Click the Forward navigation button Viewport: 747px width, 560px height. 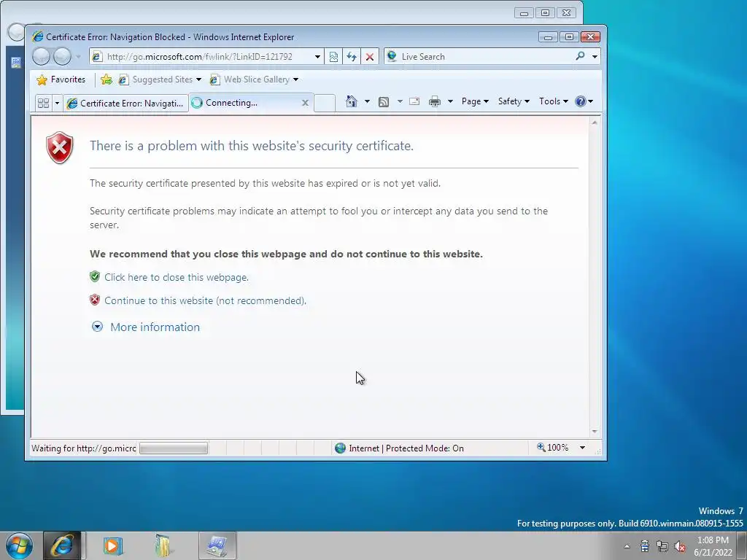pos(62,57)
